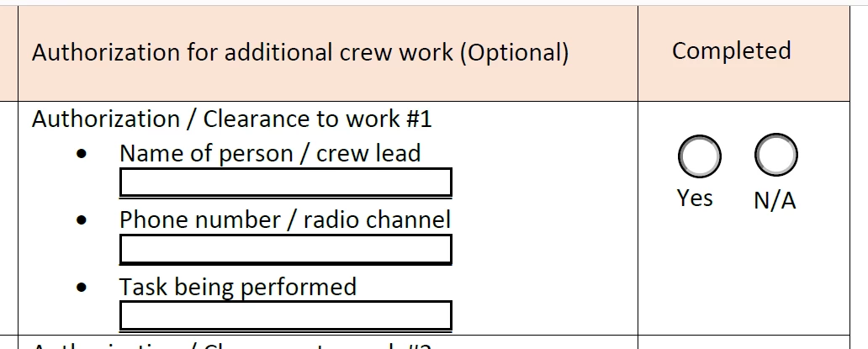Click the N/A label under the radio button

775,200
